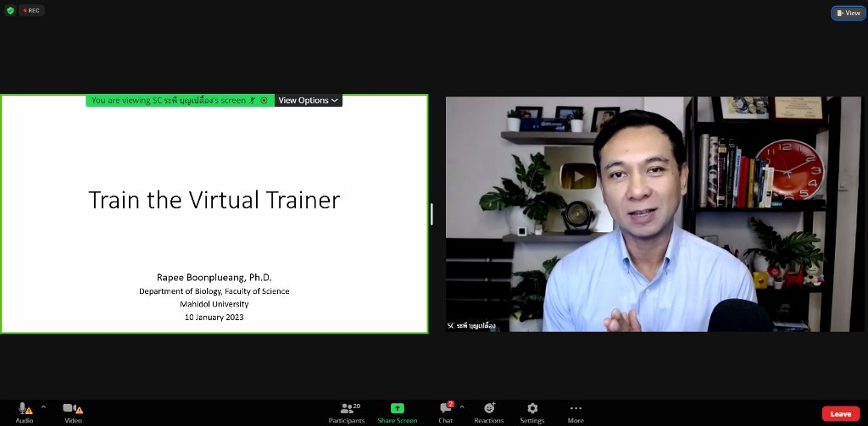
Task: Click the speaker name label on video
Action: [x=472, y=325]
